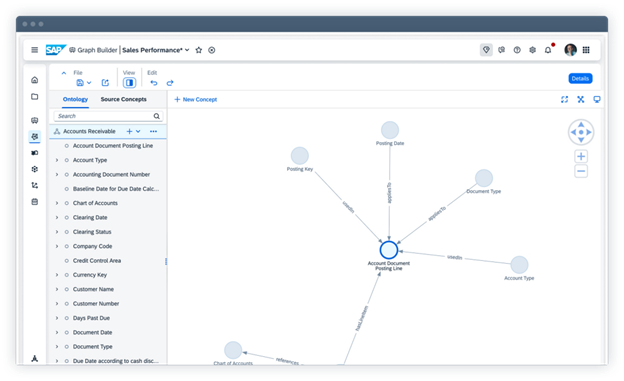Click the save icon under File
This screenshot has height=381, width=624.
click(x=80, y=83)
